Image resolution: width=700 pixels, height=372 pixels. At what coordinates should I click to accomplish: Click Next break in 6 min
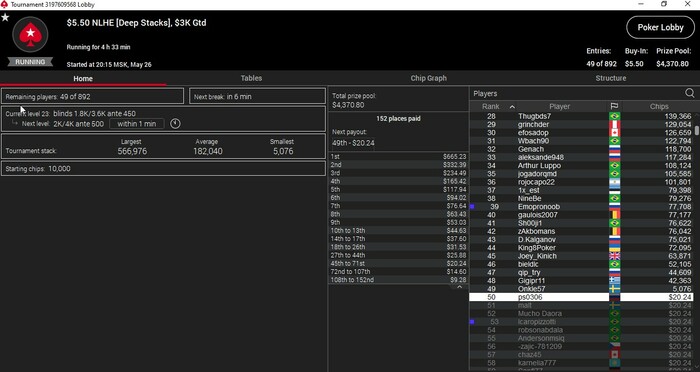tap(257, 96)
